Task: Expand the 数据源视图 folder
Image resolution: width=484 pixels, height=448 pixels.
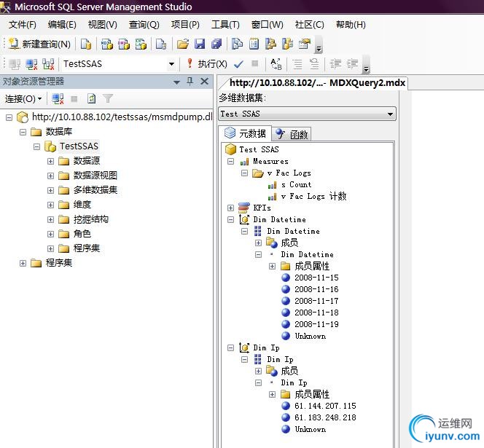Action: [50, 176]
